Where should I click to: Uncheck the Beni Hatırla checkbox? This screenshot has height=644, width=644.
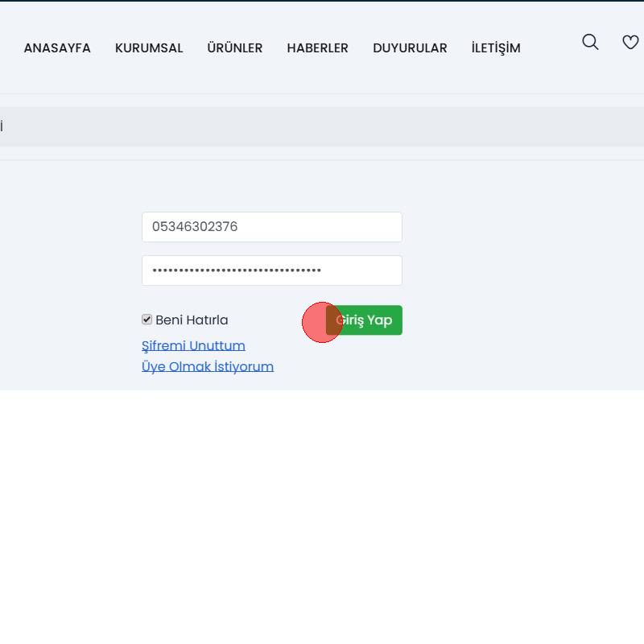(147, 320)
